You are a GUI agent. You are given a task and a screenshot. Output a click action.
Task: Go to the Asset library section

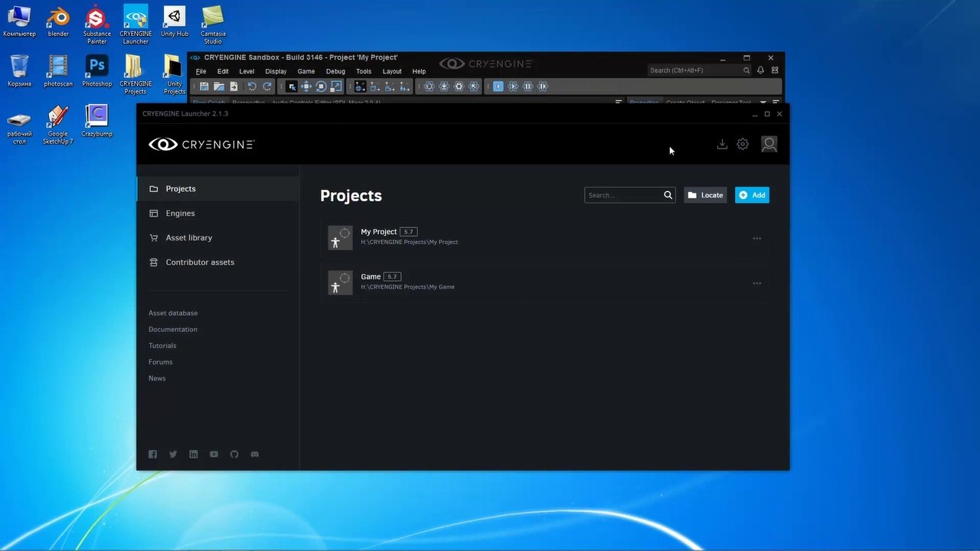point(188,238)
